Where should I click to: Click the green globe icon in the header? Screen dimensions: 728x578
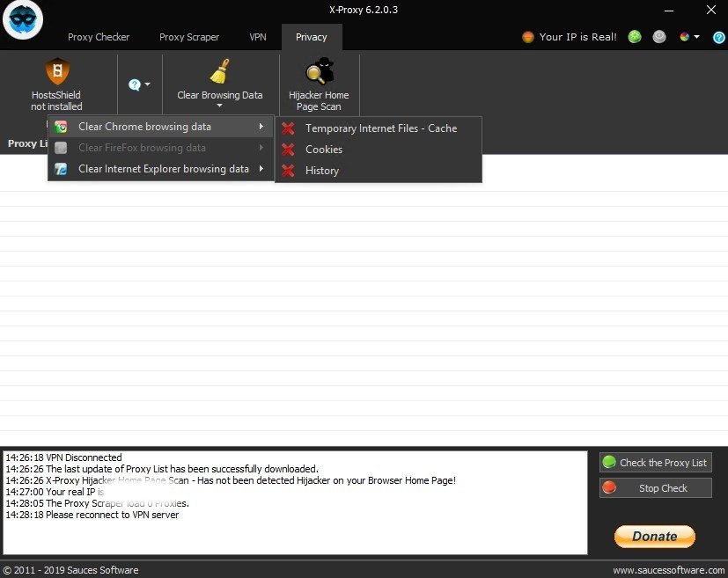click(x=634, y=37)
